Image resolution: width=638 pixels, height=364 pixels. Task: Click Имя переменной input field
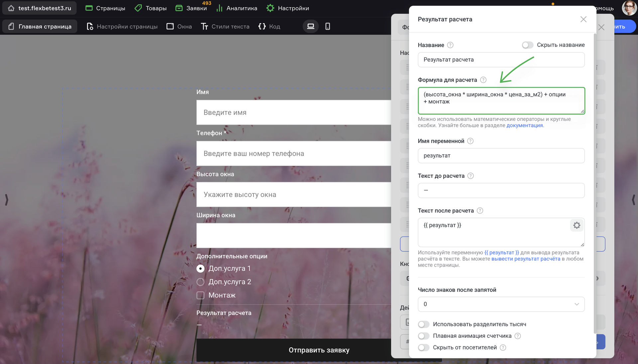[501, 156]
